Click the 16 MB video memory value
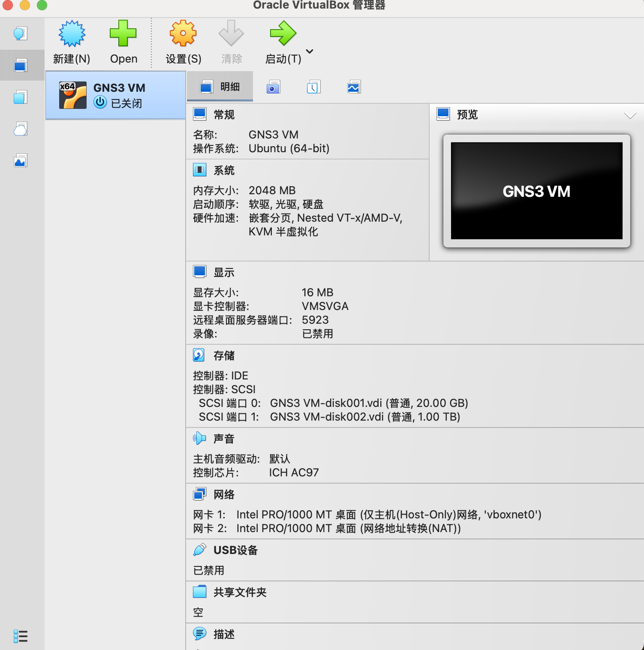The width and height of the screenshot is (644, 650). coord(318,292)
